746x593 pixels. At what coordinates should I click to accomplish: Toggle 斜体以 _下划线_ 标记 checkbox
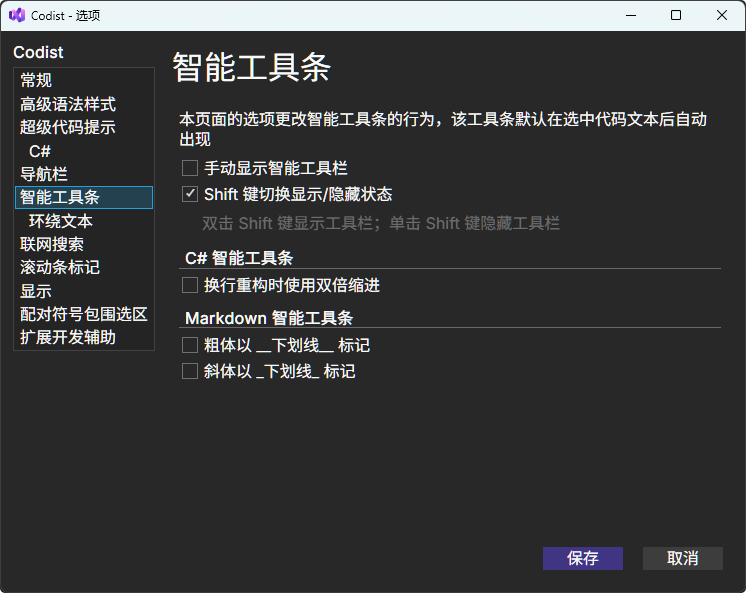190,372
